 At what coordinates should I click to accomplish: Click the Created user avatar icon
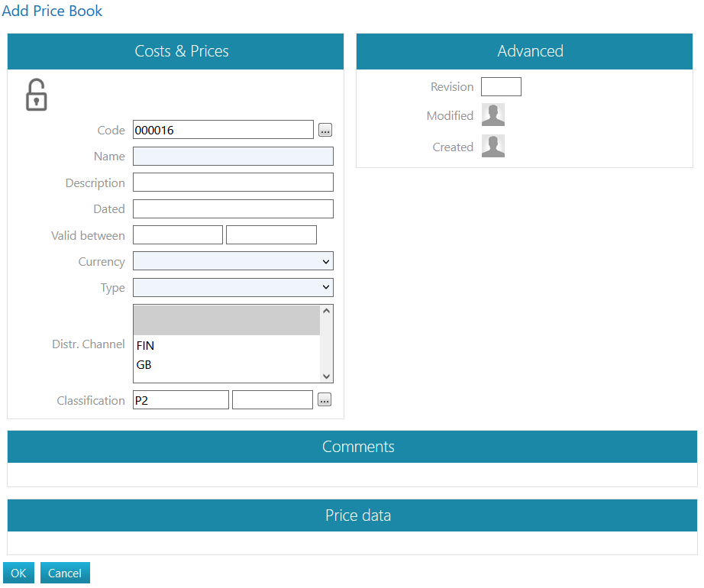[x=492, y=147]
